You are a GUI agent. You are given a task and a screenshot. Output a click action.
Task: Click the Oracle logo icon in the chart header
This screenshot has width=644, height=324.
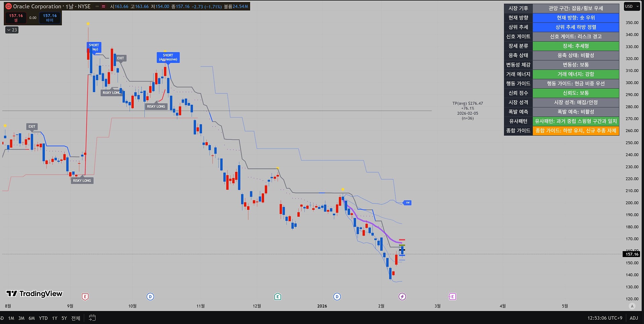click(x=9, y=6)
